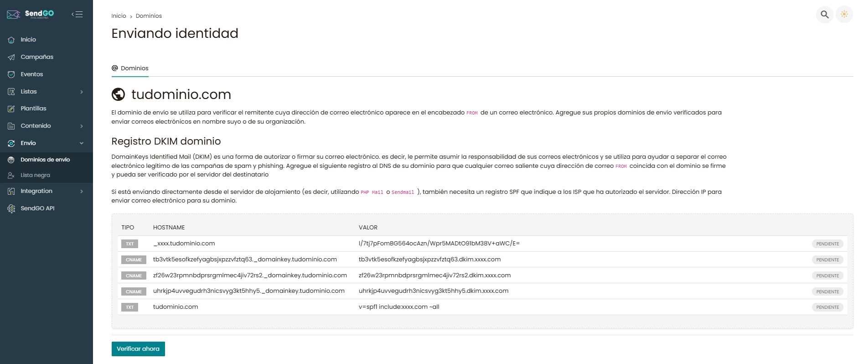868x364 pixels.
Task: Collapse the sidebar with the menu icon
Action: (77, 14)
